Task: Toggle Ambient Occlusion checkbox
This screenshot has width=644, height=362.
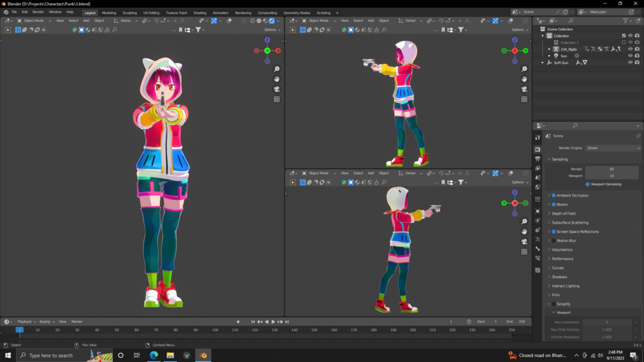Action: click(554, 195)
